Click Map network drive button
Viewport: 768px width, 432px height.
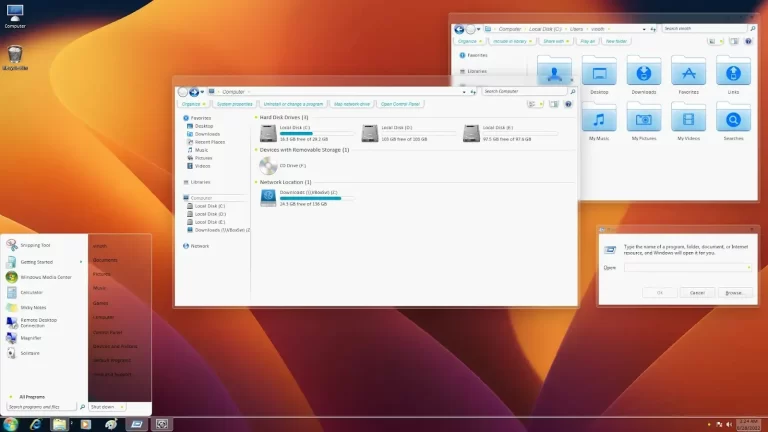(x=352, y=104)
